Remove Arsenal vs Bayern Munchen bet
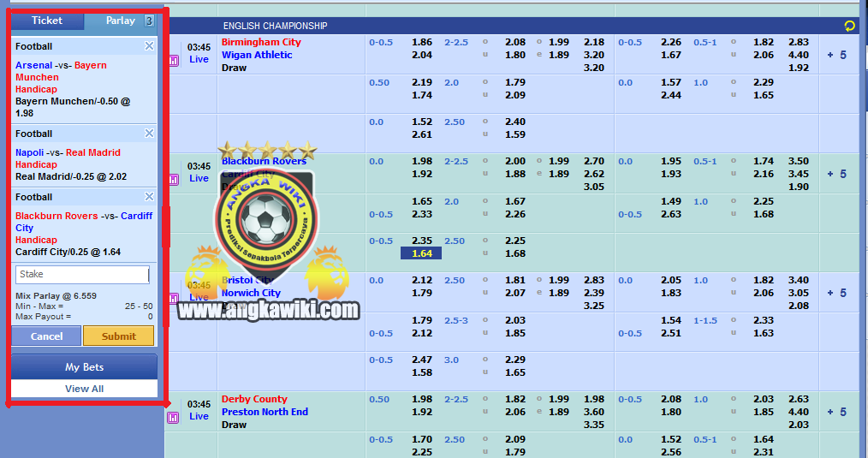Viewport: 868px width, 458px height. [149, 46]
